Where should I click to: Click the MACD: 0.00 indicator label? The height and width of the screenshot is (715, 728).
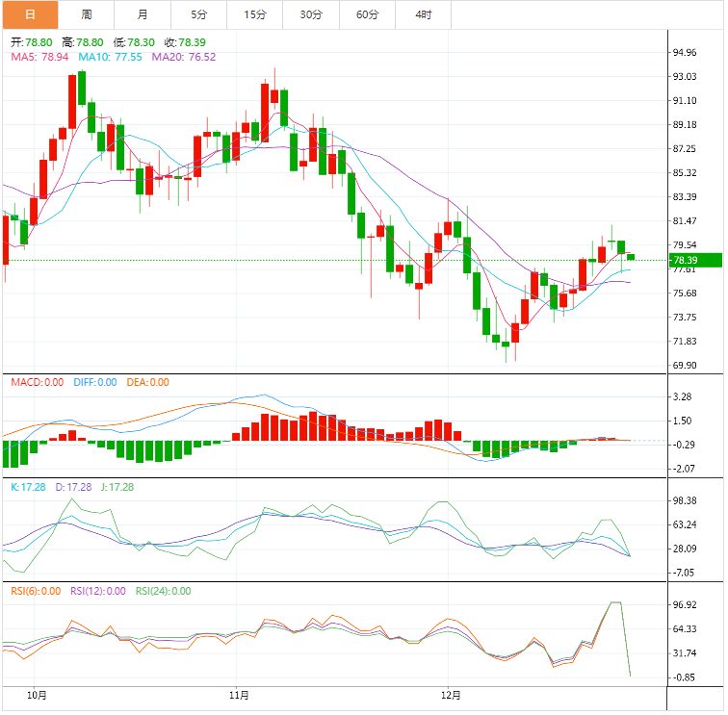pos(38,382)
